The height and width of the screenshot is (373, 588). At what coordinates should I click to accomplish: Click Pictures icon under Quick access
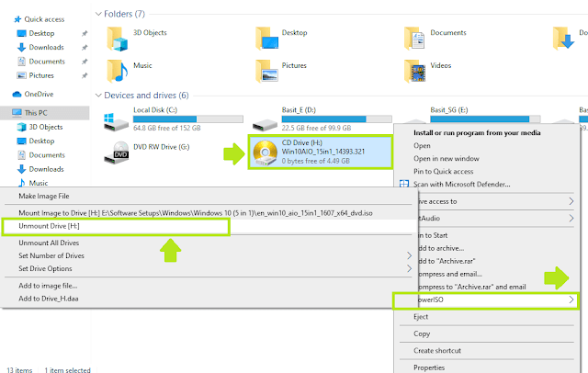[21, 75]
